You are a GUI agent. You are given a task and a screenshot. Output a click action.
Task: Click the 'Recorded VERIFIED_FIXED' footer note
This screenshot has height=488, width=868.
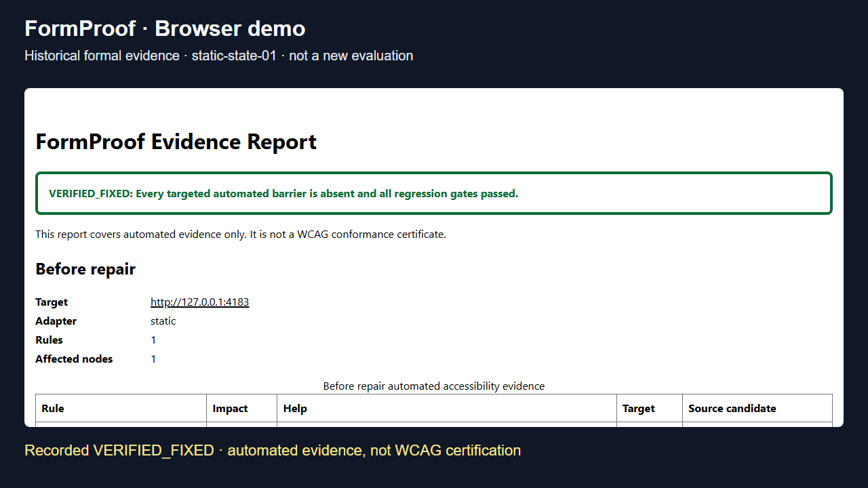coord(273,450)
